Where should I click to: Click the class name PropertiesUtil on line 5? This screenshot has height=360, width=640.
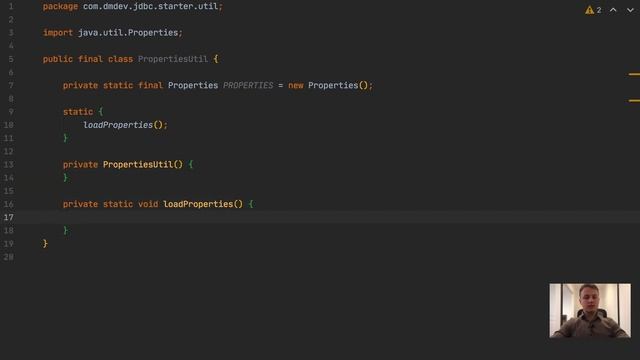tap(173, 59)
